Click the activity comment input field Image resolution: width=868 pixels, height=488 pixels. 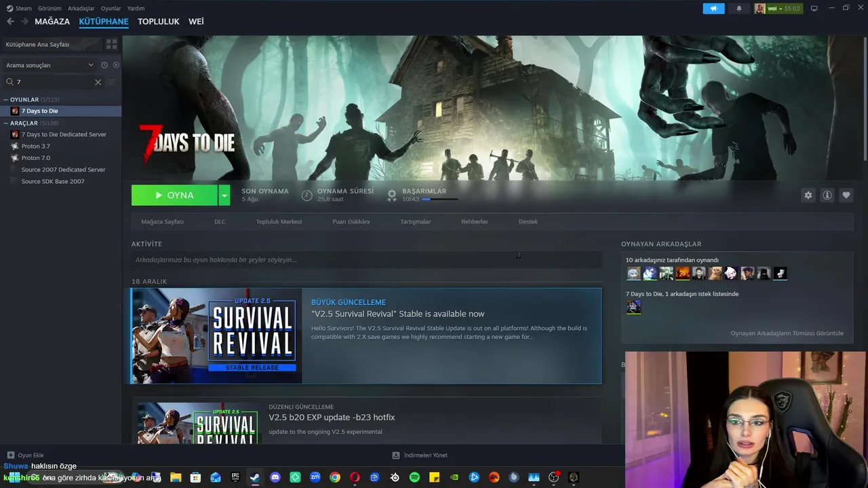366,260
